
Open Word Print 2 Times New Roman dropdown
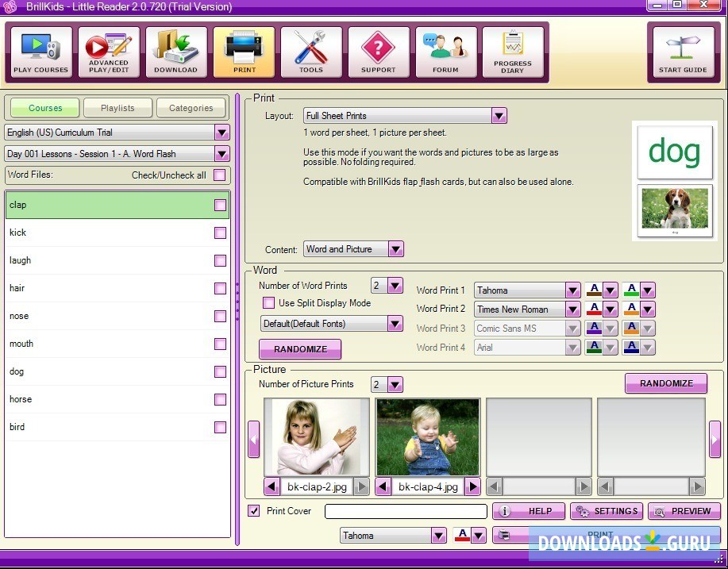pos(573,309)
